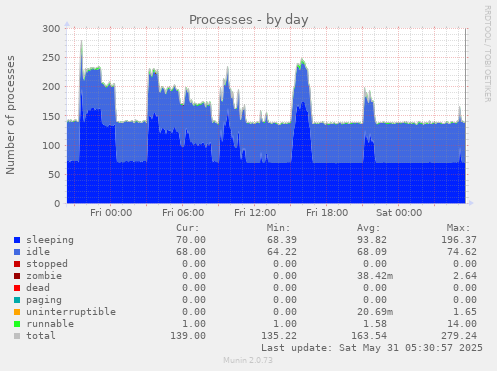The width and height of the screenshot is (497, 371).
Task: Click the 300 y-axis label
Action: (51, 29)
